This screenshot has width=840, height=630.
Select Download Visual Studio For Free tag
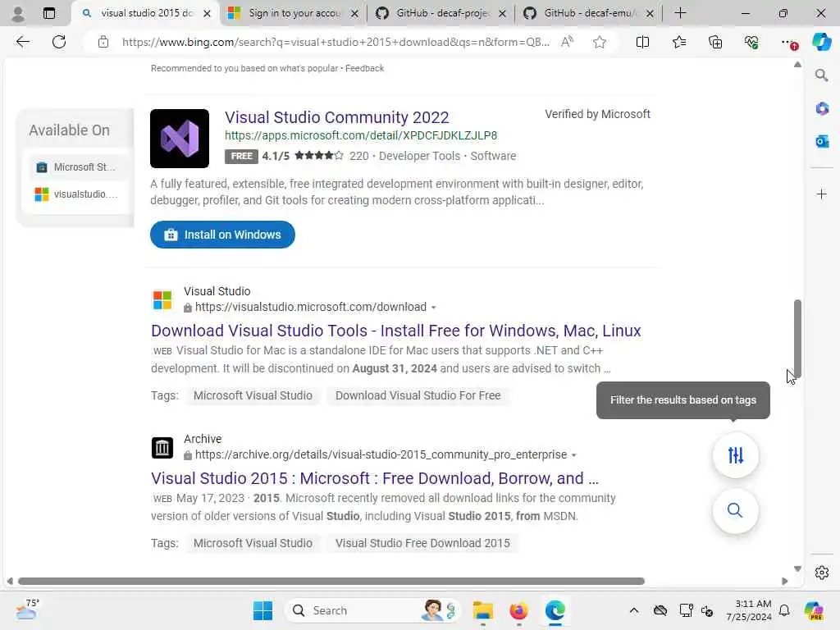pos(418,395)
